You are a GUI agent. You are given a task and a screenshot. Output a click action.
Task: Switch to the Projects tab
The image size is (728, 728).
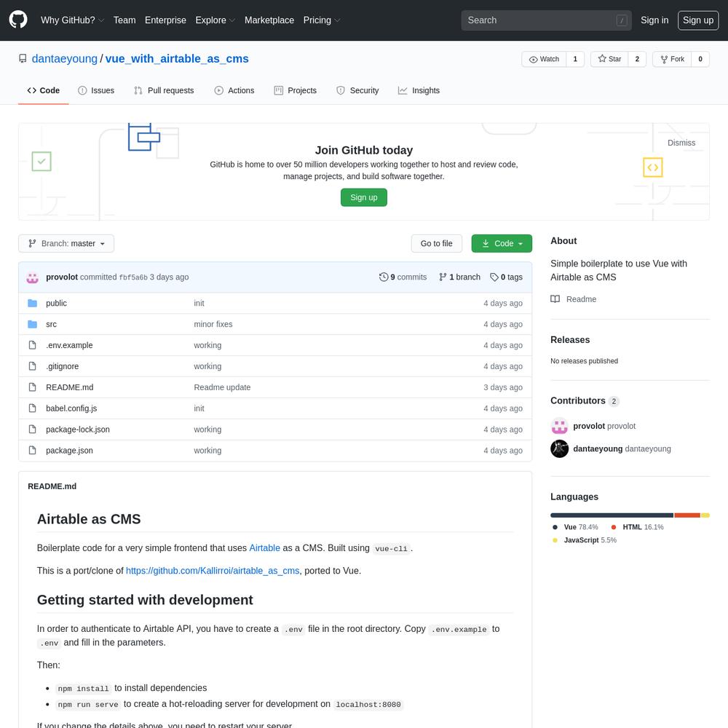pos(296,90)
